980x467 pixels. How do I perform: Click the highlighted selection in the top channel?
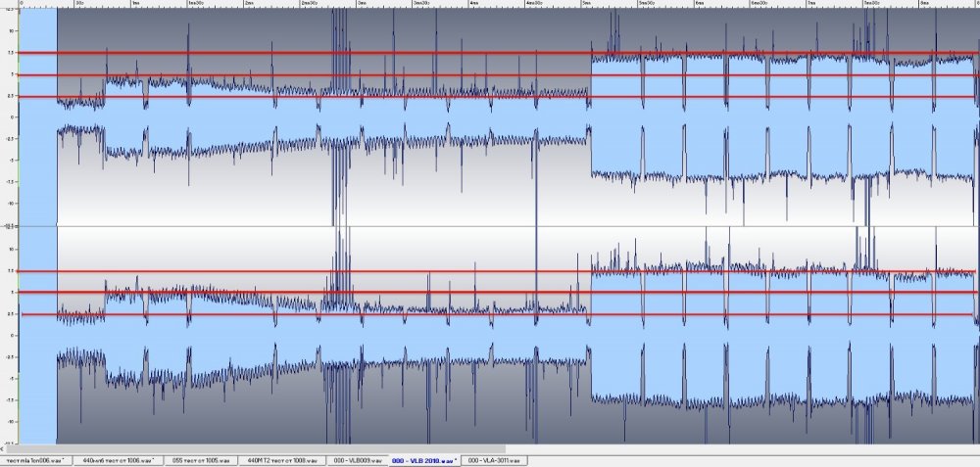point(38,117)
